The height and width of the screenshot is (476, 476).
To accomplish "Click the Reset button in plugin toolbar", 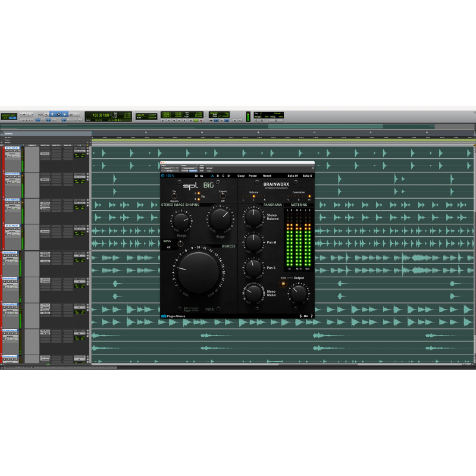I will click(x=267, y=176).
